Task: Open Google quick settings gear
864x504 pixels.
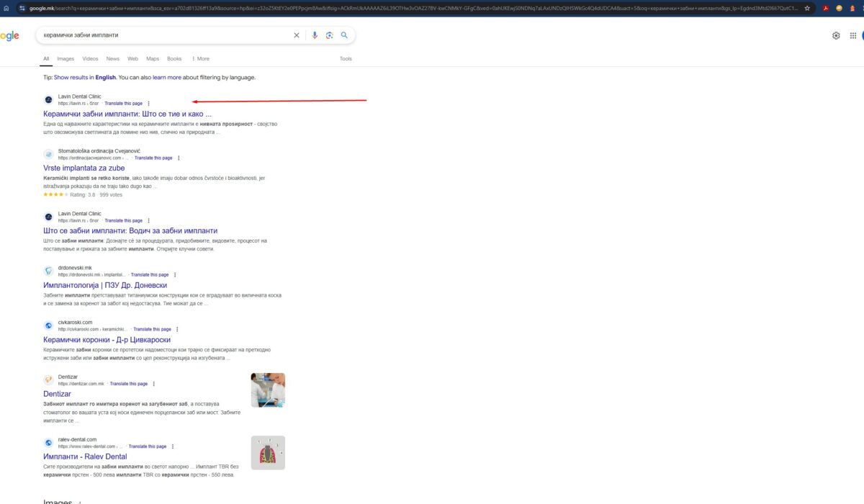Action: pyautogui.click(x=836, y=35)
